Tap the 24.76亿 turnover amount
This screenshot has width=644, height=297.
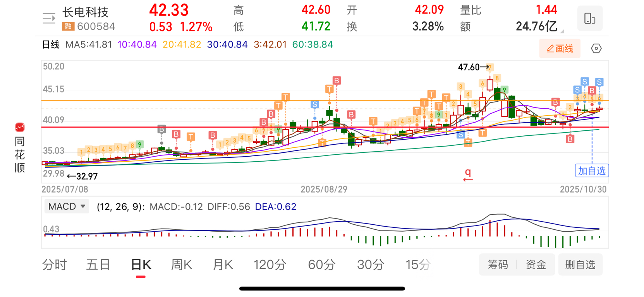pos(536,26)
